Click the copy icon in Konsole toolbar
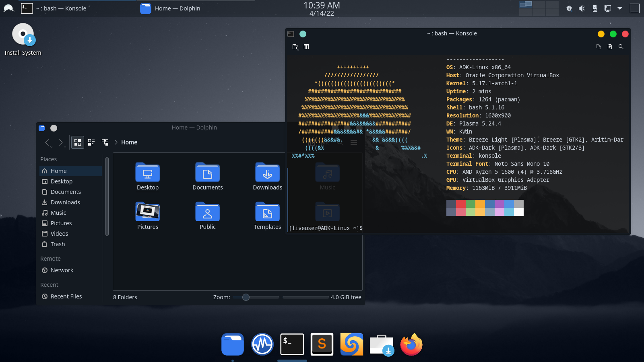Image resolution: width=644 pixels, height=362 pixels. pos(599,47)
